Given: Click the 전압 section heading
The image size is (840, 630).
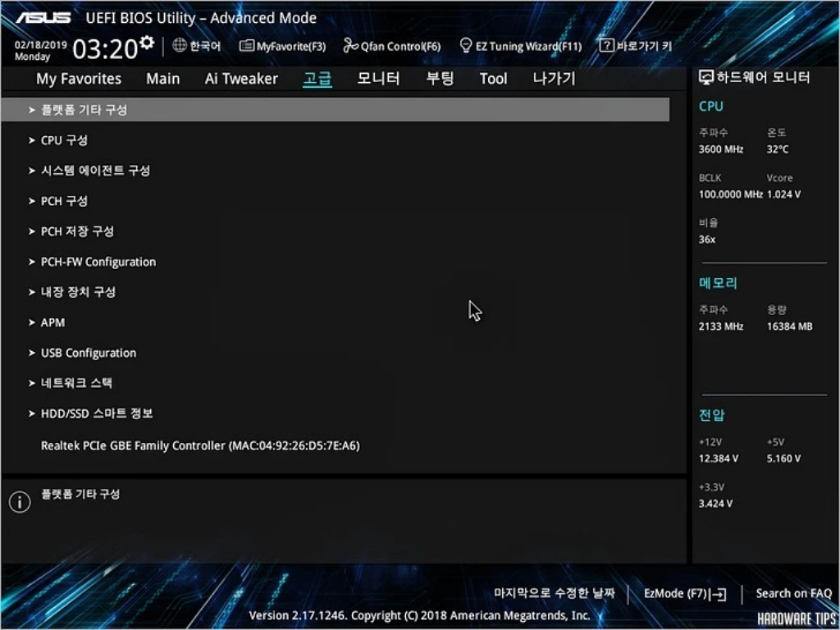Looking at the screenshot, I should [711, 415].
